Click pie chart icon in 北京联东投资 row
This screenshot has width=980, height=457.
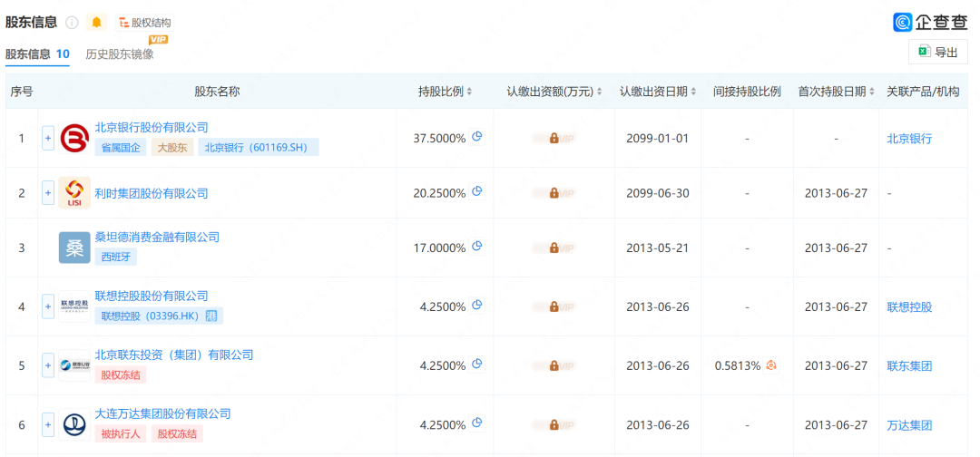point(477,364)
